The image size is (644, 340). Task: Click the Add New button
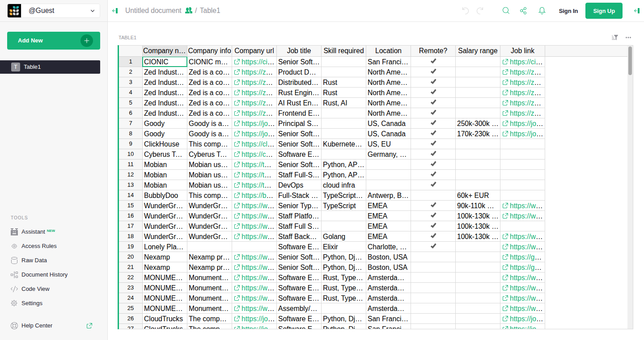pos(54,41)
